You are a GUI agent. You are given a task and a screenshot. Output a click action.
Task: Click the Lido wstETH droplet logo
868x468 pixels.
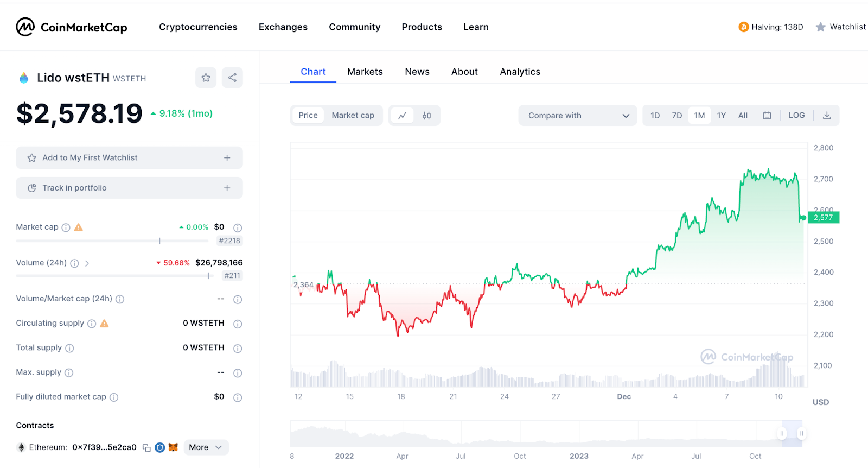pyautogui.click(x=24, y=78)
